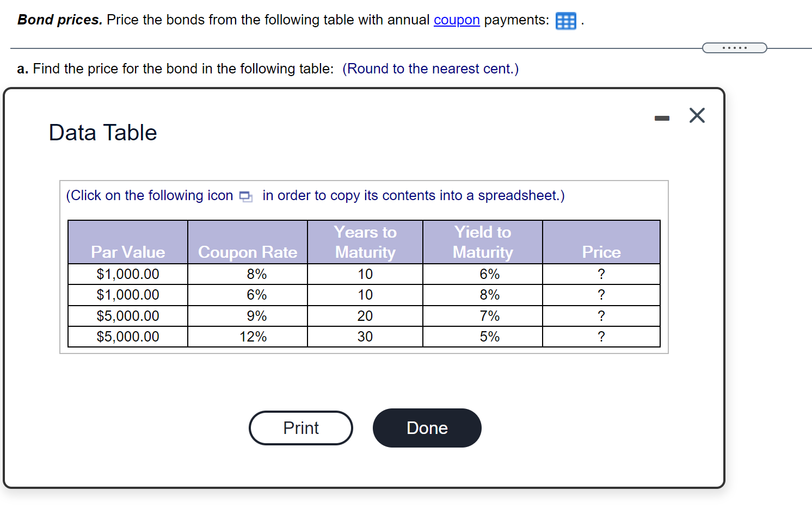Click the Print button
Screen dimensions: 812x509
300,428
